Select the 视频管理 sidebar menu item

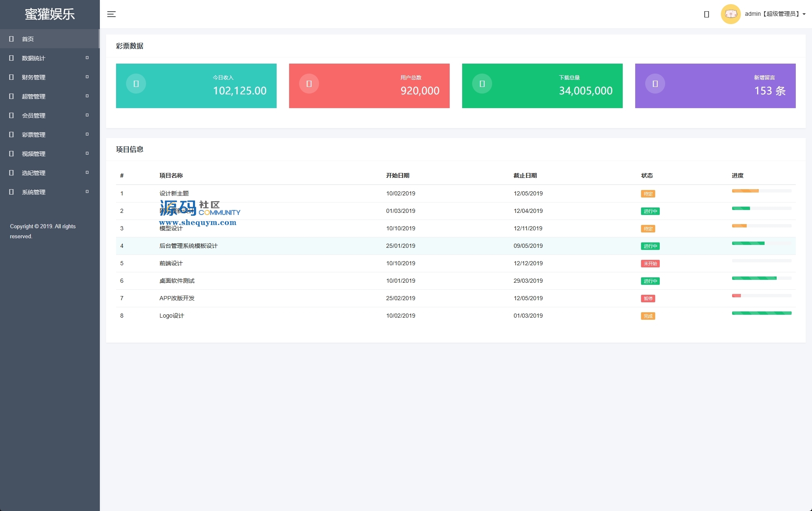(34, 154)
